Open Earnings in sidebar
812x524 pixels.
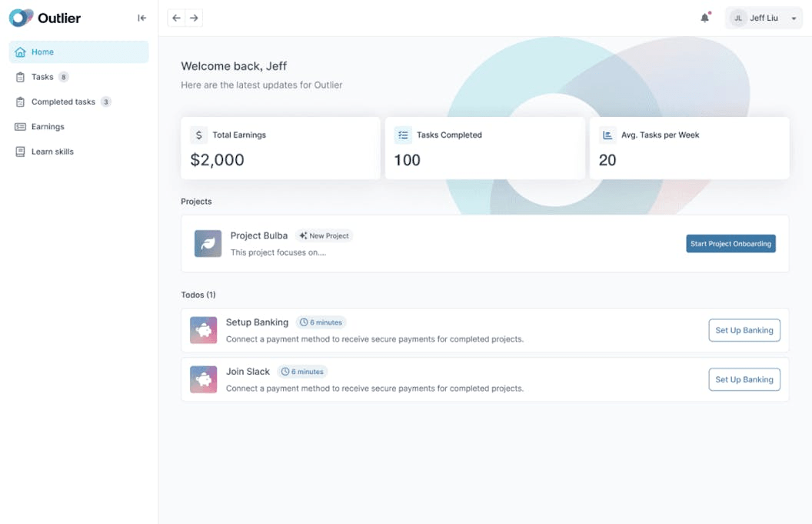tap(78, 126)
